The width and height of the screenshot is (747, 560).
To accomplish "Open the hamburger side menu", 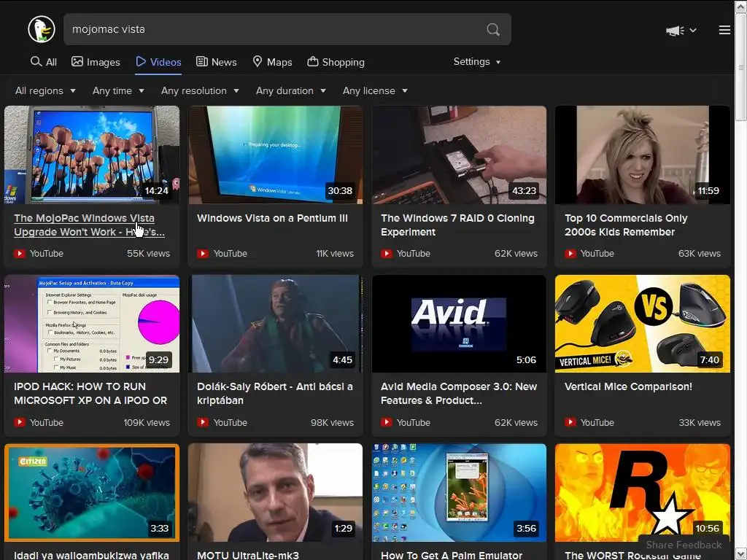I will click(x=724, y=30).
